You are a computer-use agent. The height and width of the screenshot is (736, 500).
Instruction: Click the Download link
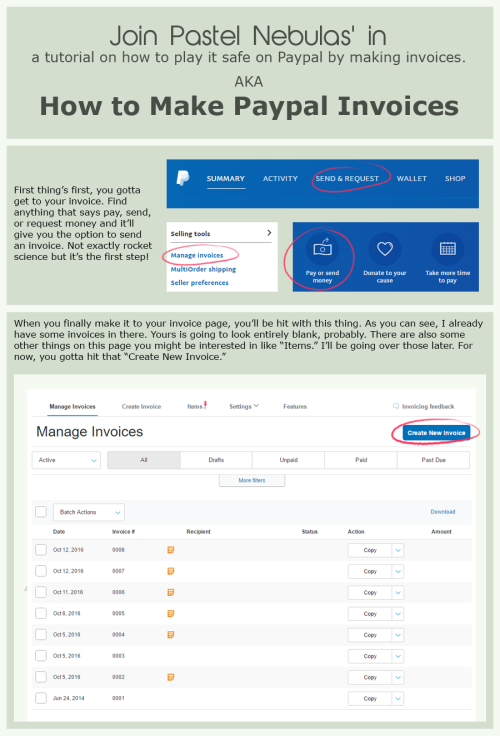click(x=443, y=512)
